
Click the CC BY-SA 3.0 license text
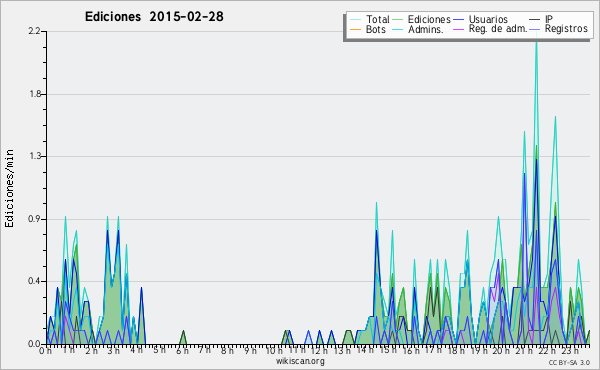(569, 362)
